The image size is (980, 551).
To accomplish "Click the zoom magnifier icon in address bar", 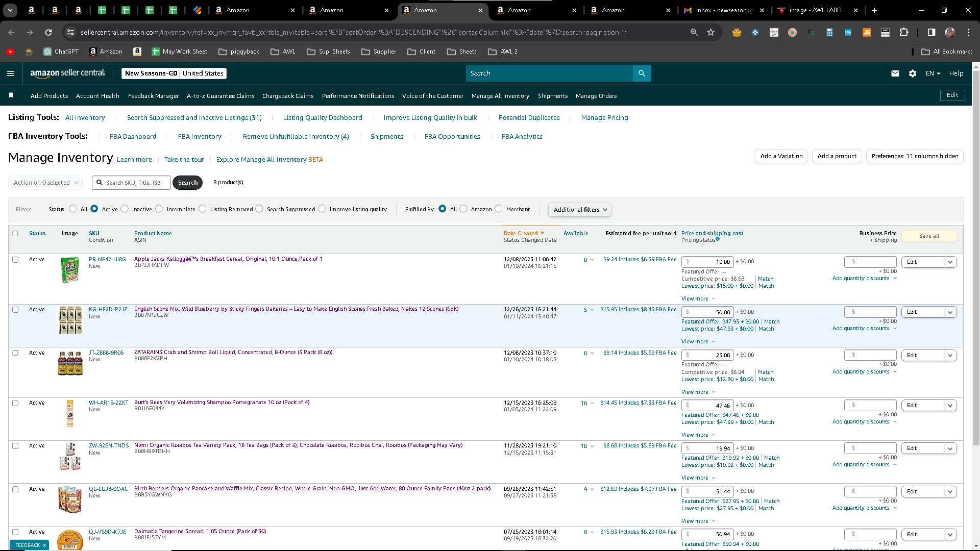I will point(694,32).
